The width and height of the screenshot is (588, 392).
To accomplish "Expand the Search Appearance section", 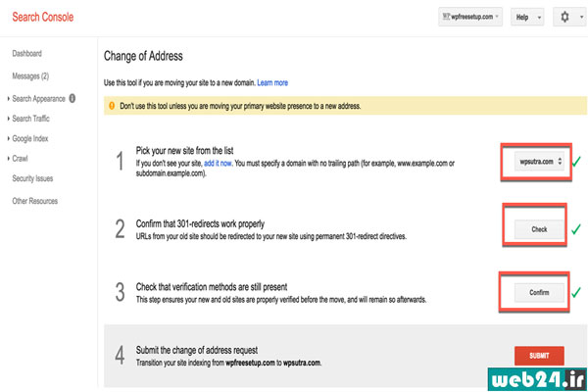I will click(38, 99).
